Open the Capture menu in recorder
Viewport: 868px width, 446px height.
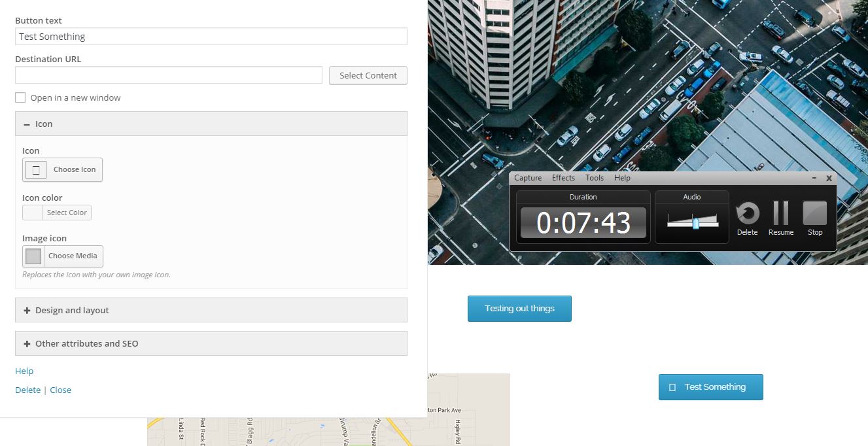coord(528,178)
